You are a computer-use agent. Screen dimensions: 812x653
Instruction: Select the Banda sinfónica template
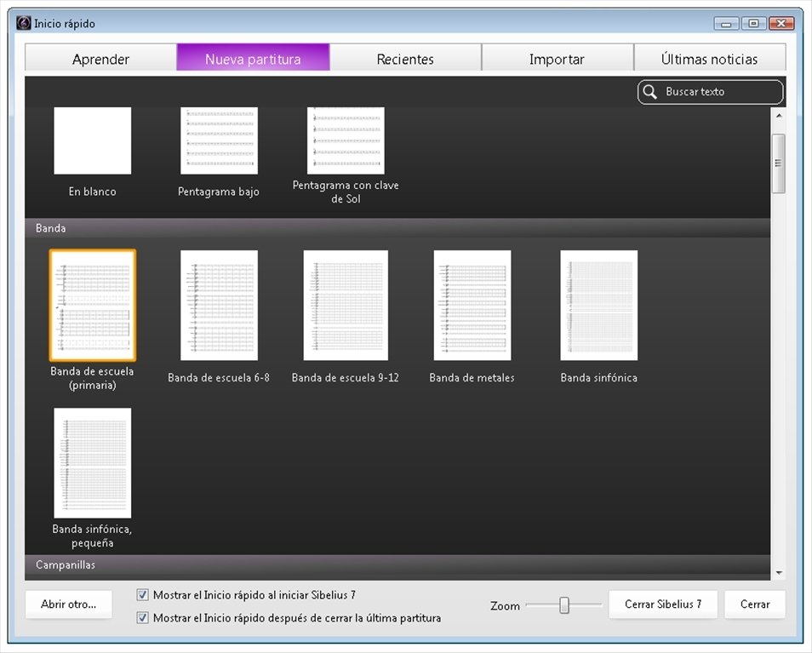[x=599, y=306]
